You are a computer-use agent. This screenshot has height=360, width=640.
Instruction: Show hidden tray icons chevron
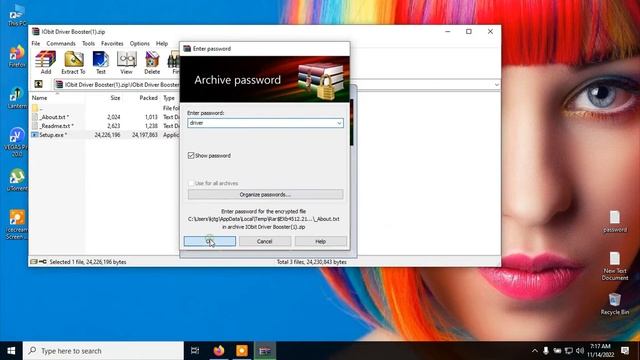[x=534, y=351]
